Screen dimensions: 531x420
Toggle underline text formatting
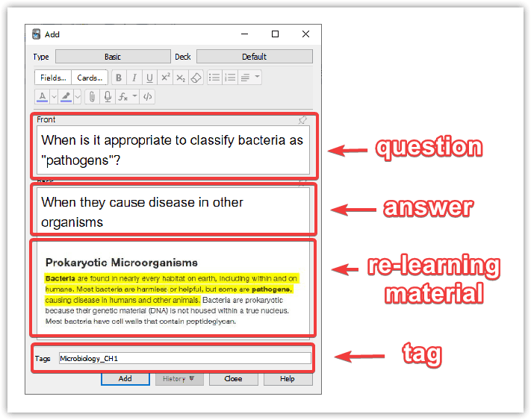tap(149, 78)
